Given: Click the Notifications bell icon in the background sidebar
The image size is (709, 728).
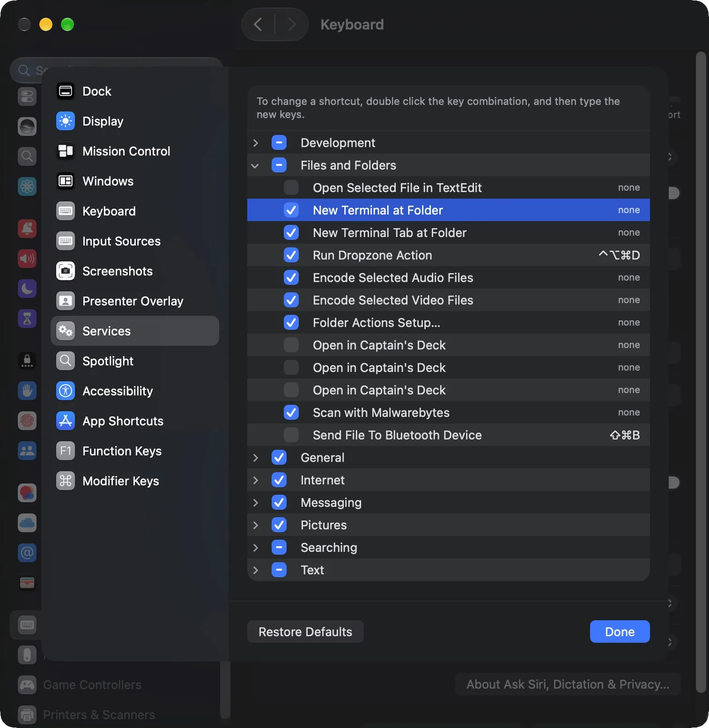Looking at the screenshot, I should click(27, 229).
